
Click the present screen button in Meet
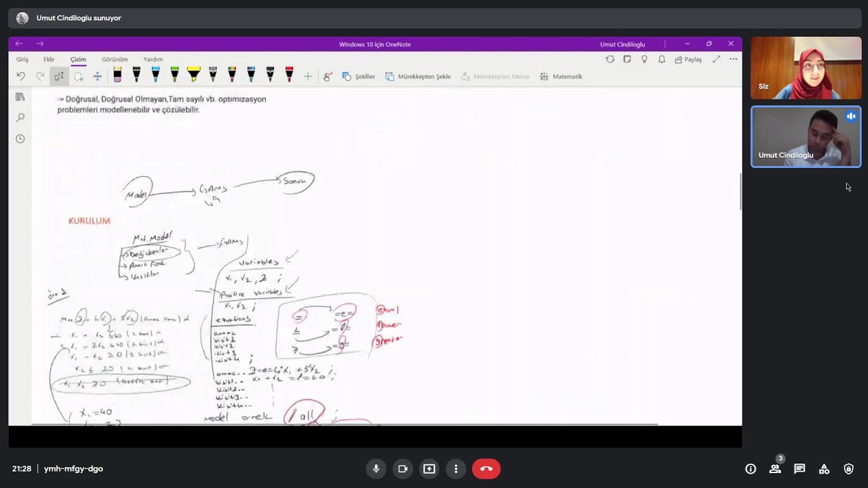[x=429, y=468]
